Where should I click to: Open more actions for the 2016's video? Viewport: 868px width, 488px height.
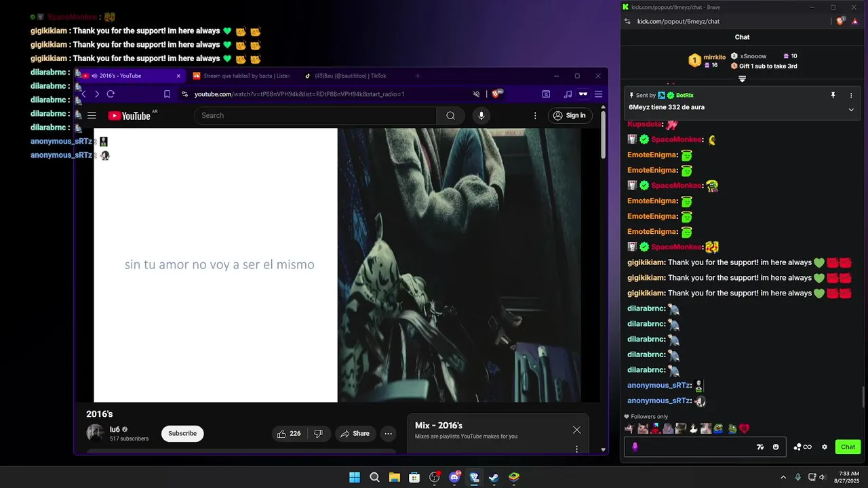(388, 434)
